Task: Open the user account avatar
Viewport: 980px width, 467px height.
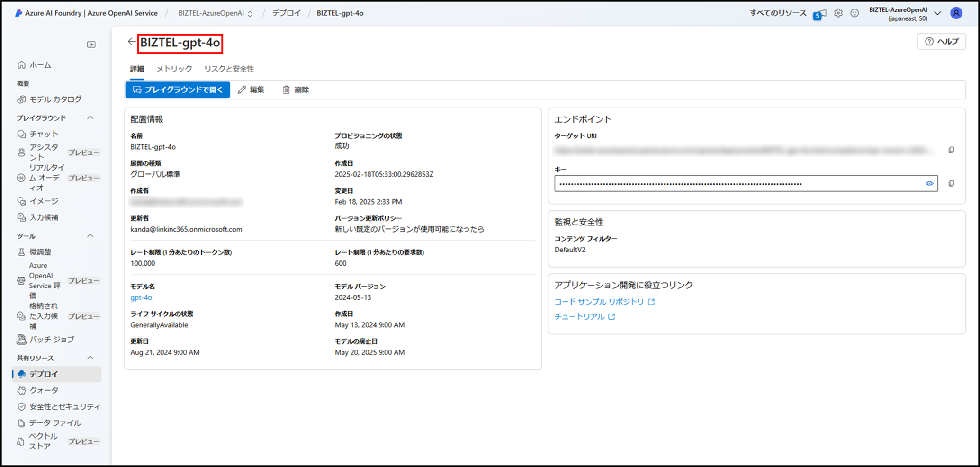Action: point(956,13)
